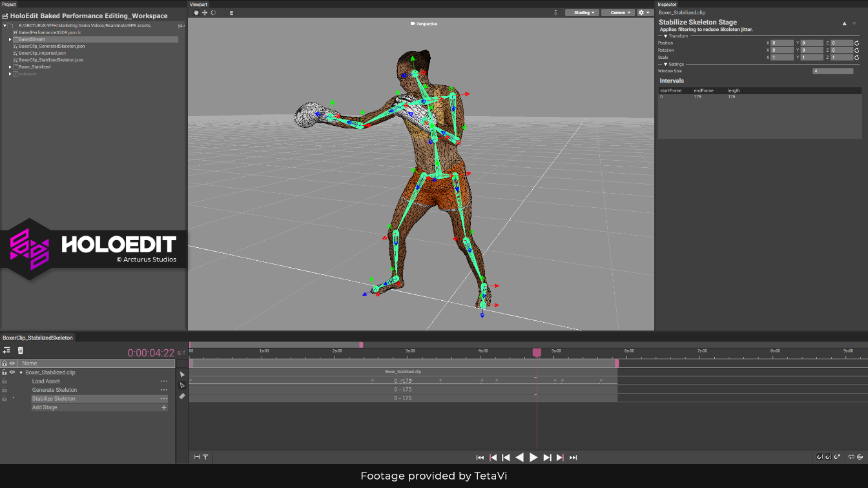868x488 pixels.
Task: Click the trash delete icon in timeline
Action: (x=21, y=351)
